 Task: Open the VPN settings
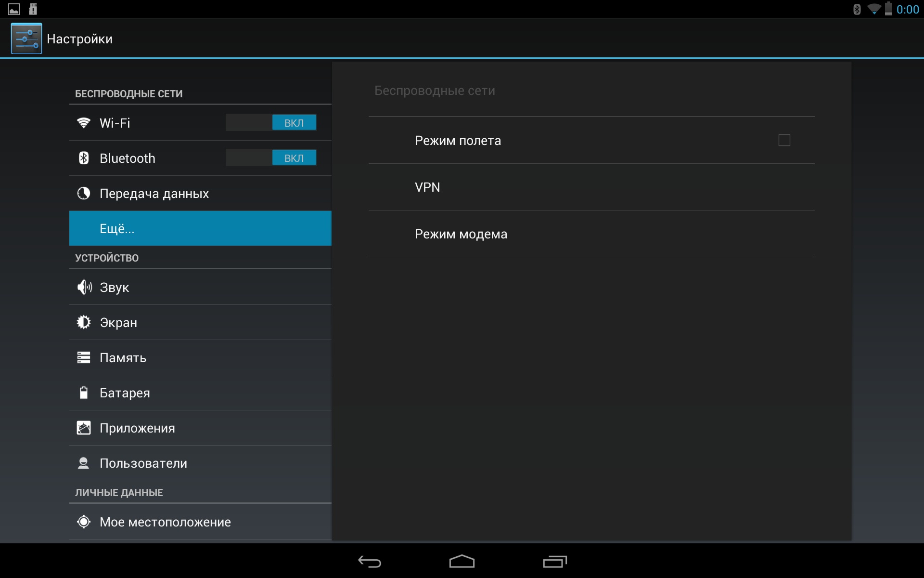pyautogui.click(x=591, y=187)
